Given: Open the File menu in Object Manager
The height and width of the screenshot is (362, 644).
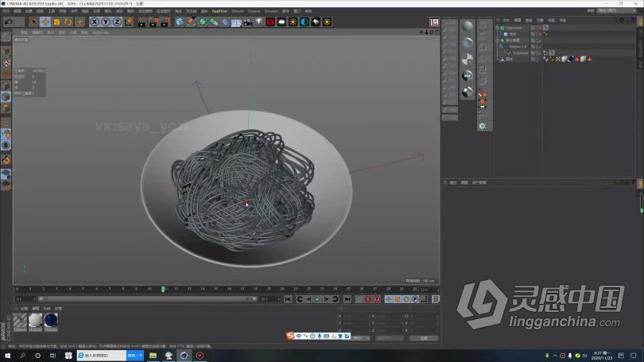Looking at the screenshot, I should [x=506, y=20].
